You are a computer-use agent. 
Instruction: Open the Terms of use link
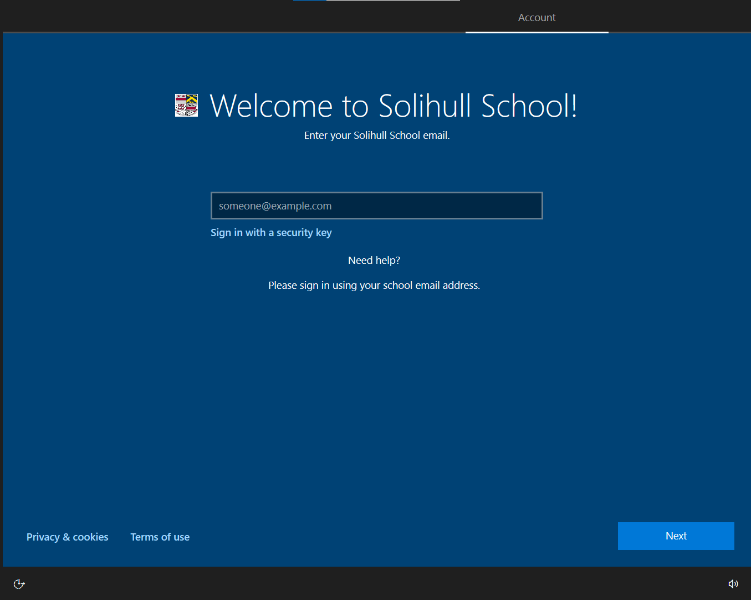click(160, 537)
